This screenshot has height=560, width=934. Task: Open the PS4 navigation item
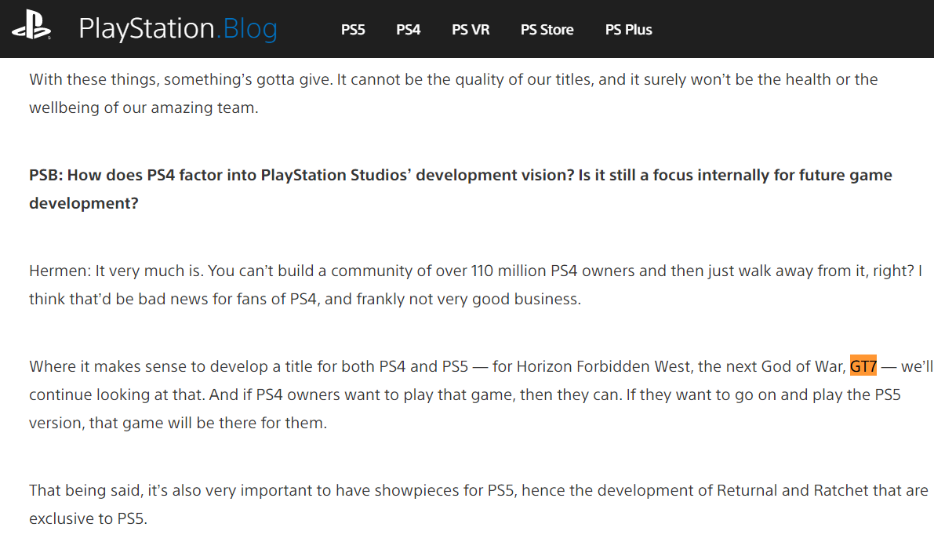[408, 30]
